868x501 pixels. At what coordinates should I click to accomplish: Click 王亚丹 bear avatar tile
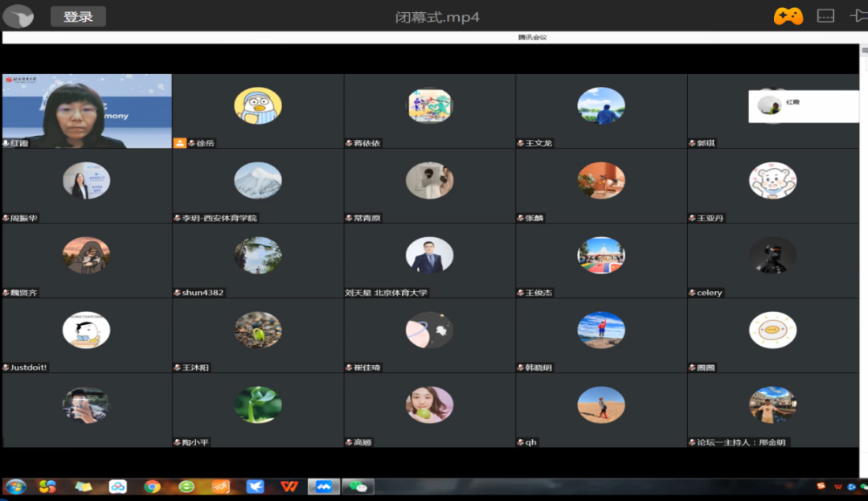tap(772, 181)
